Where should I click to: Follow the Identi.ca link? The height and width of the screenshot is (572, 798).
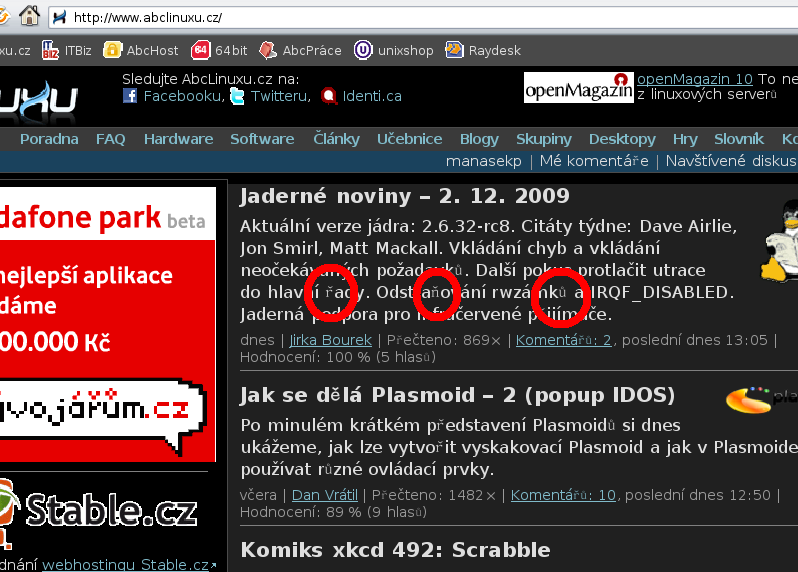click(372, 96)
